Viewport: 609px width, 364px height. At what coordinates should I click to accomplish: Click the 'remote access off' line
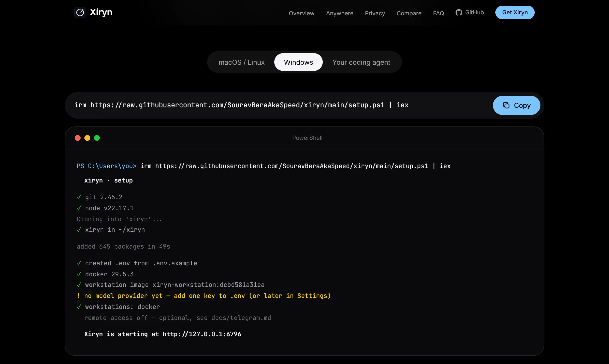coord(177,318)
